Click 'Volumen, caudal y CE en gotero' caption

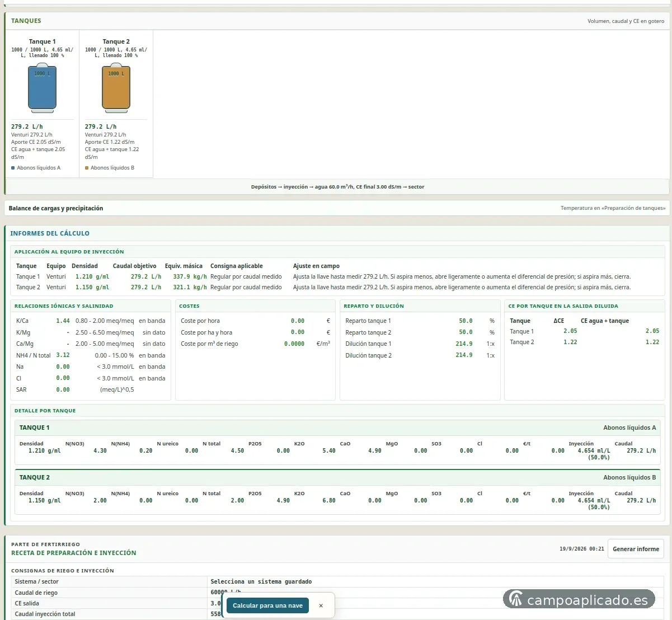(626, 21)
